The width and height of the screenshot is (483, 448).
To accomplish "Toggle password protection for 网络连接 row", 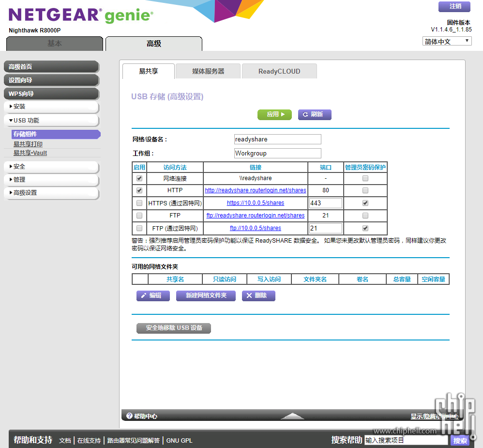I will pyautogui.click(x=365, y=178).
